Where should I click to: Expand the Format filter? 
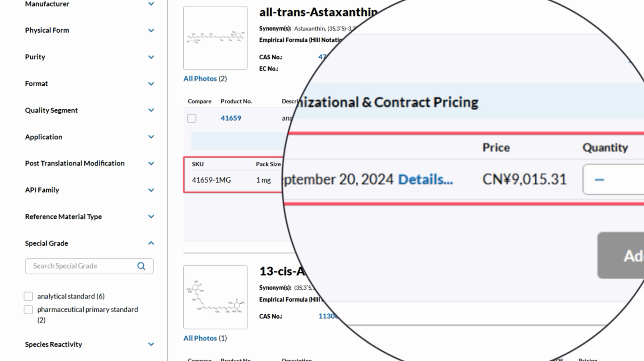(151, 84)
